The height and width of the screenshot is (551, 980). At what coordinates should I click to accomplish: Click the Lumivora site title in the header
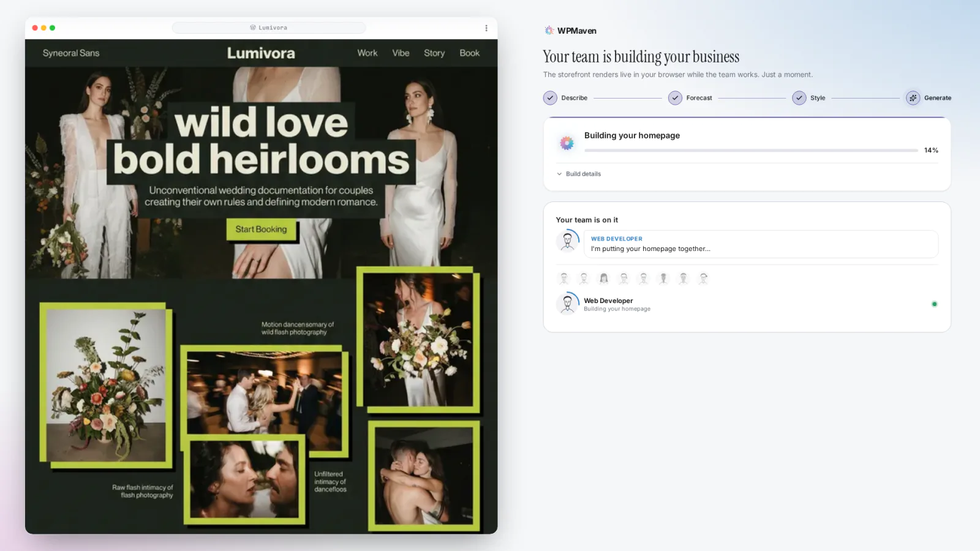(261, 53)
